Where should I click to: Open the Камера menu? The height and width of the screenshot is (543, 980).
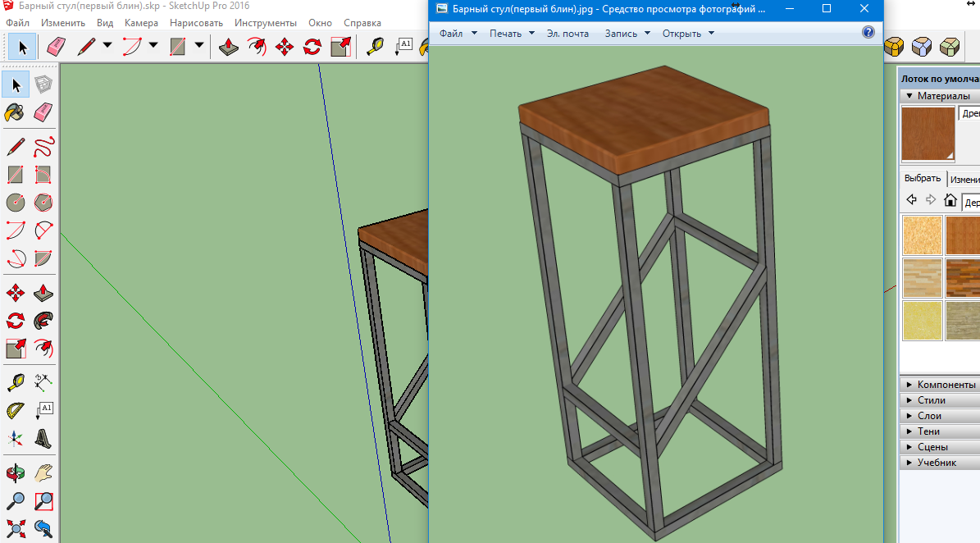coord(141,23)
